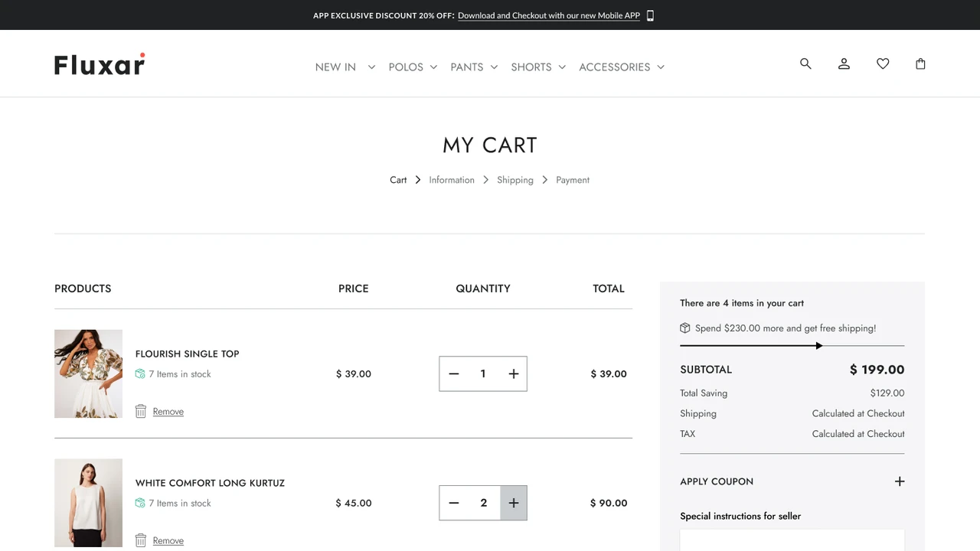
Task: Click trash icon for Flourish Single Top
Action: coord(141,411)
